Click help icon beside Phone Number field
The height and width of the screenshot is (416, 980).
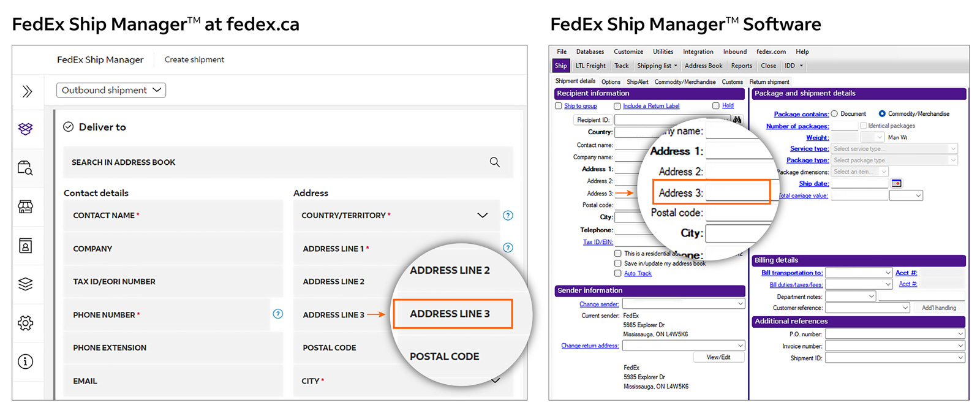277,314
